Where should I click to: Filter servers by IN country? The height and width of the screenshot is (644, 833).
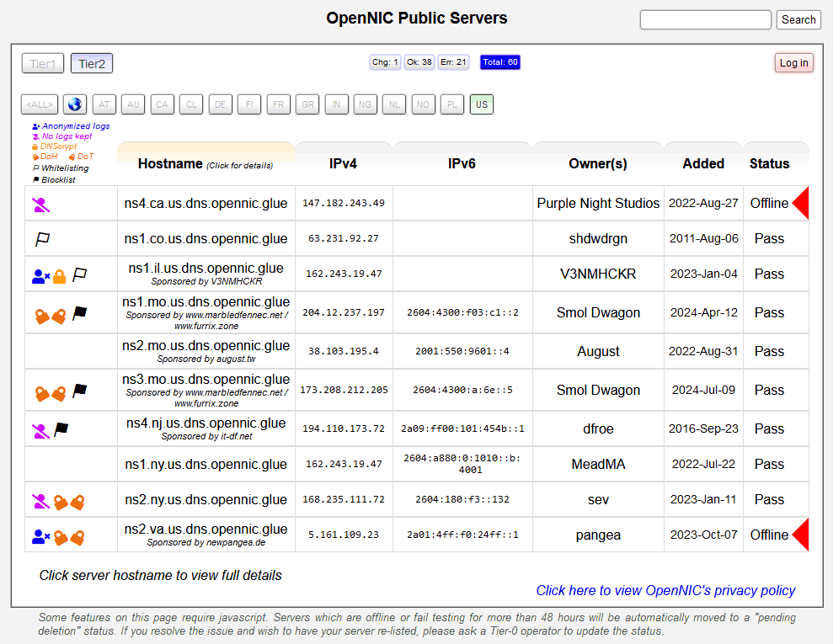coord(336,104)
